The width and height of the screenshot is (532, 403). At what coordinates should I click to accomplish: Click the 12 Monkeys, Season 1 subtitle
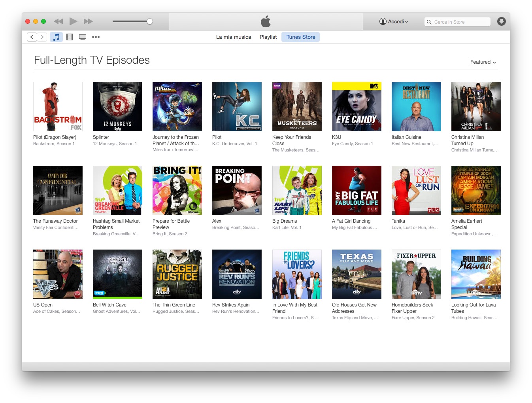[x=115, y=144]
